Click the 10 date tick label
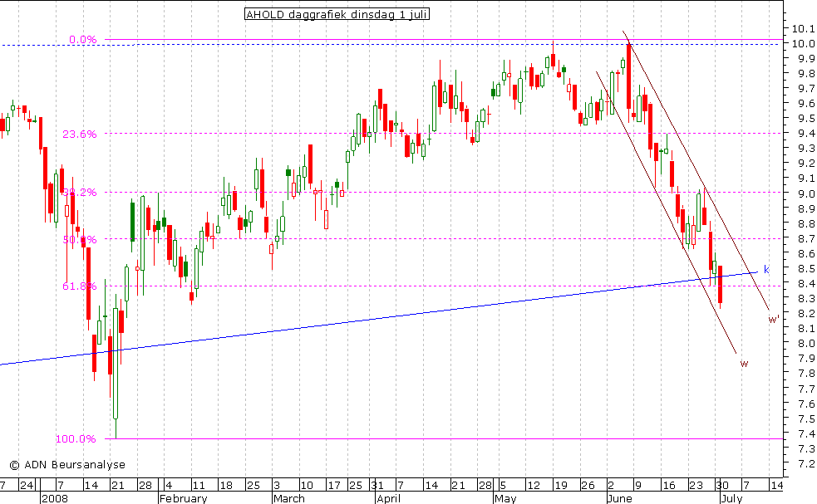Screen dimensions: 817x504 (307, 485)
